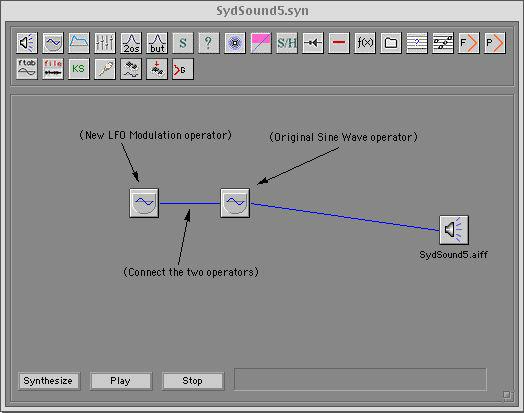Select the 2os filter operator
This screenshot has width=524, height=413.
131,43
